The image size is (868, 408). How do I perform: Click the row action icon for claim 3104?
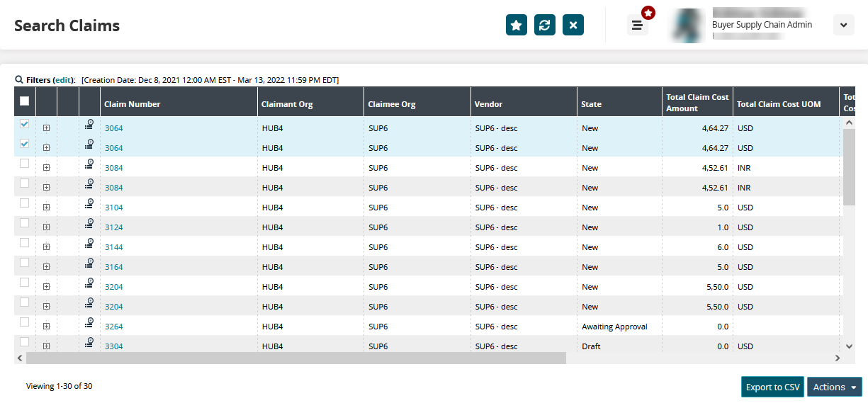[89, 204]
